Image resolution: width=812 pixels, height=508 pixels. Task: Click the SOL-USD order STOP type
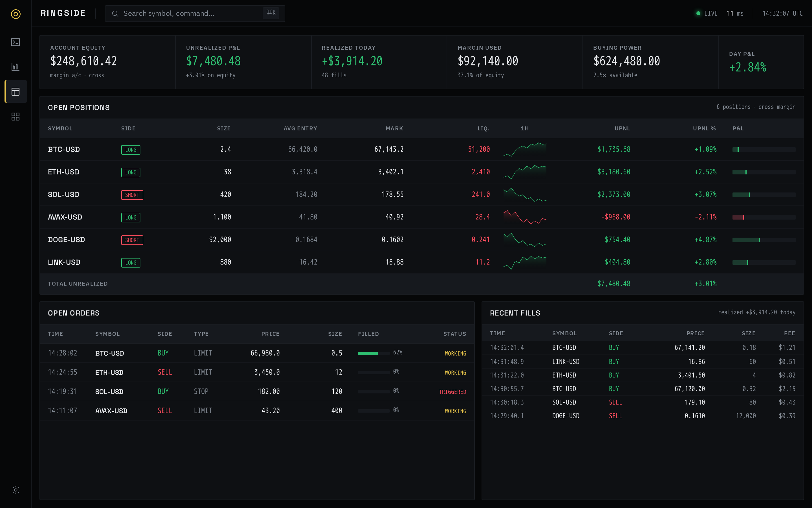[201, 391]
